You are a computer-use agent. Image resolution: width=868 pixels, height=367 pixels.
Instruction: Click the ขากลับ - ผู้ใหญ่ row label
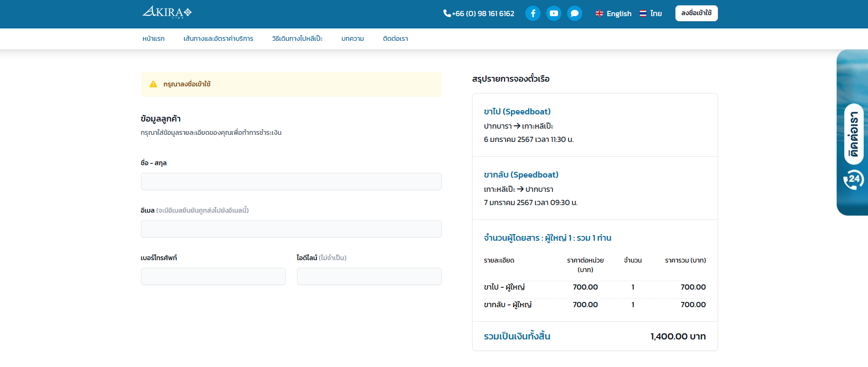click(508, 305)
